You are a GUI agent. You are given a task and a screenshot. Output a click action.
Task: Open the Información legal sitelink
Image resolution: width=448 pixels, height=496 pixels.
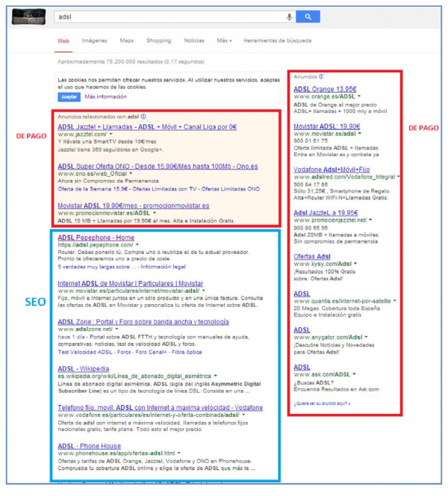(163, 267)
